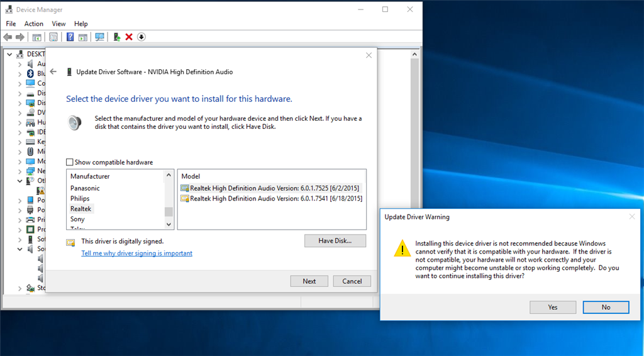Click the back arrow in Update Driver Software wizard

[53, 72]
